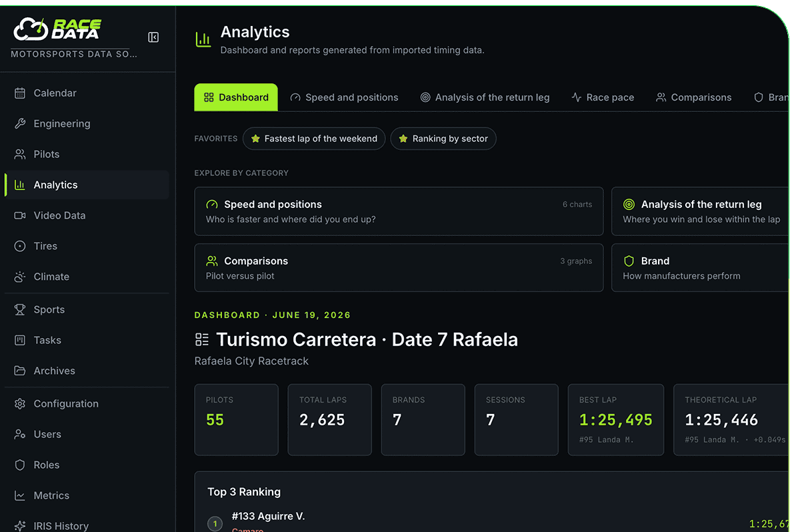Open Metrics in the sidebar
This screenshot has width=796, height=532.
tap(87, 495)
